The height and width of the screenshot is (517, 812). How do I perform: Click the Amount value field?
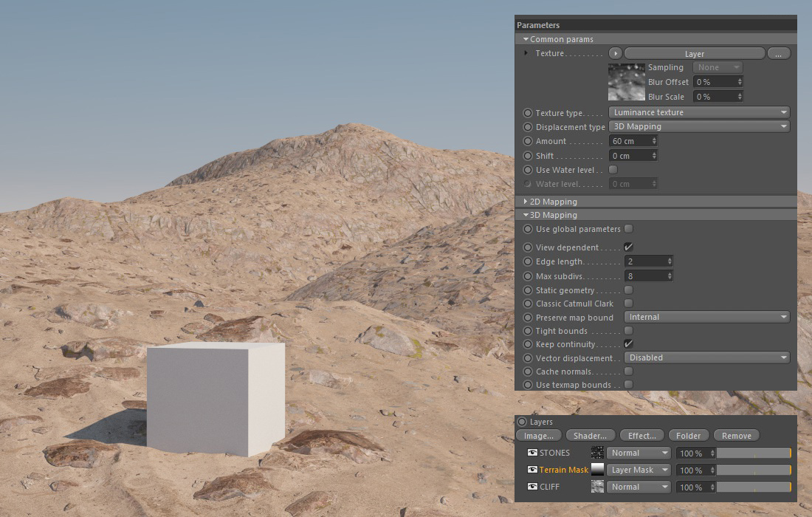point(629,141)
